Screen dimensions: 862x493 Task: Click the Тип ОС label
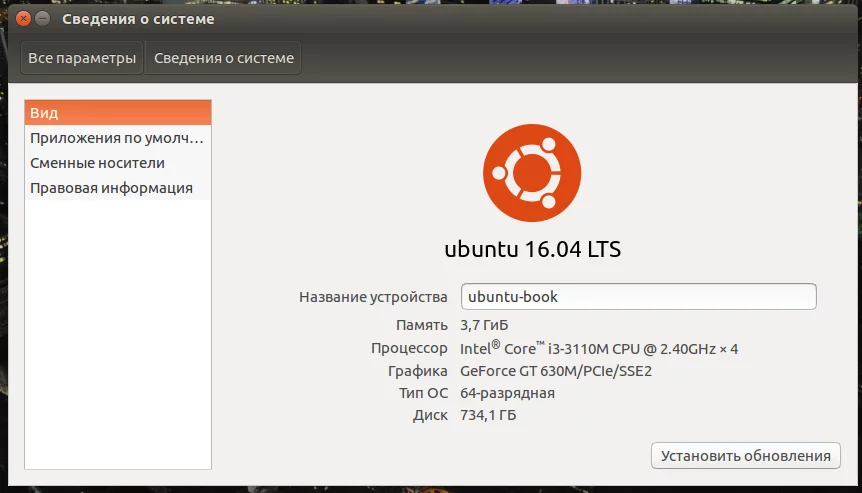pos(423,393)
